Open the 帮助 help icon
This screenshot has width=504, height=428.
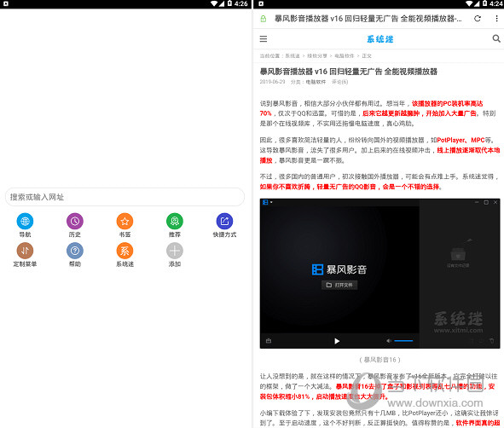[75, 251]
